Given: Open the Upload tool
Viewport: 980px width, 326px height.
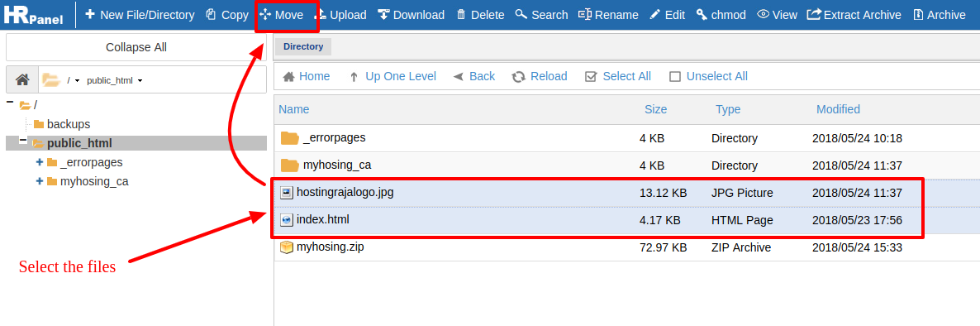Looking at the screenshot, I should coord(340,14).
